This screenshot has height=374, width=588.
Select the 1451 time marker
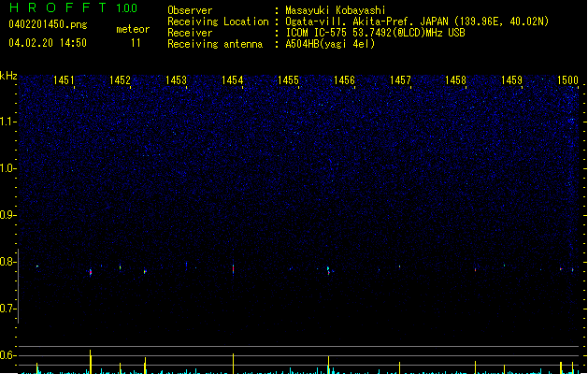point(65,81)
